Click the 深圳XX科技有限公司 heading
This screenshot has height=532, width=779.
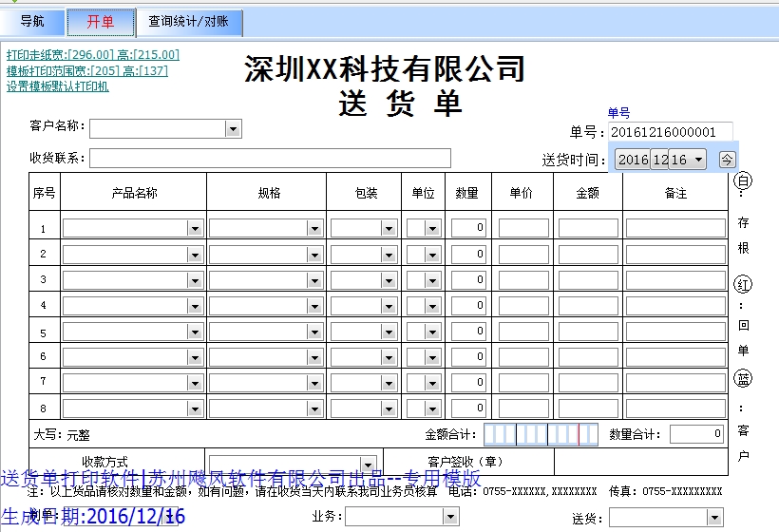click(x=385, y=68)
